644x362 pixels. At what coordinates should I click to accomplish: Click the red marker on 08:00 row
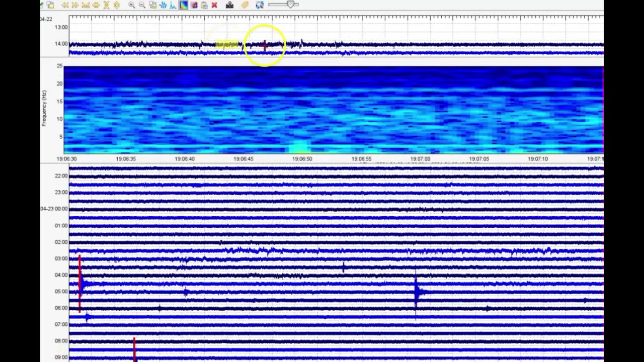[x=134, y=349]
